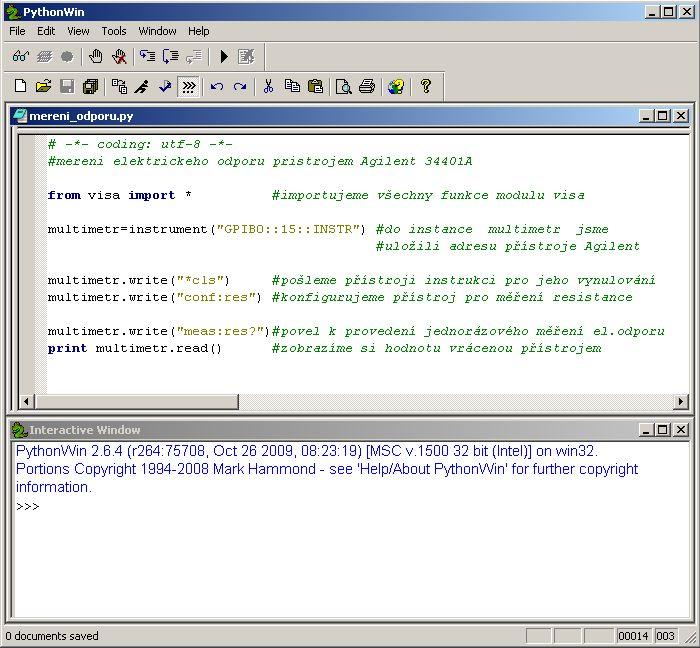
Task: Save the file with the floppy icon
Action: coord(67,86)
